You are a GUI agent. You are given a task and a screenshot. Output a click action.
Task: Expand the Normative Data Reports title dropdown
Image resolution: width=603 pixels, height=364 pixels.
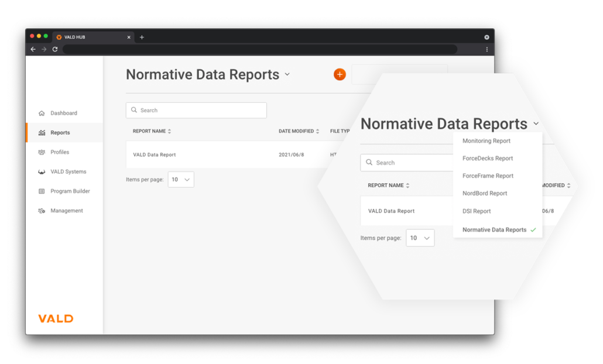pos(287,74)
